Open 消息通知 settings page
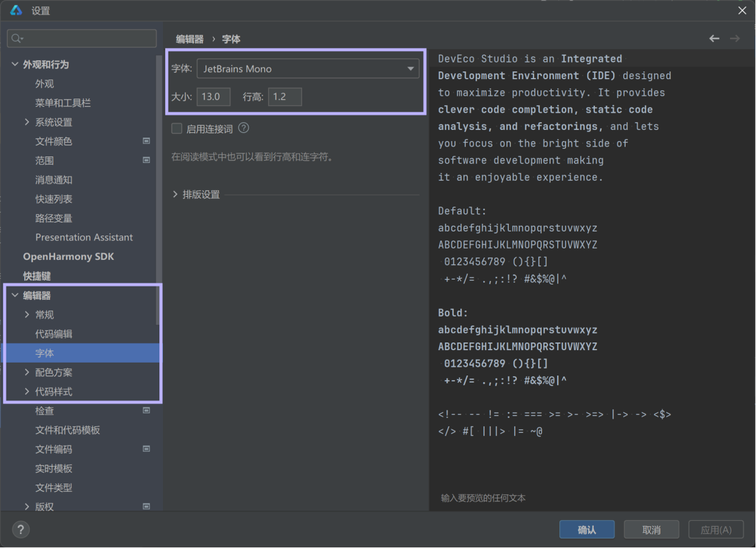Screen dimensions: 756x548 [x=54, y=180]
